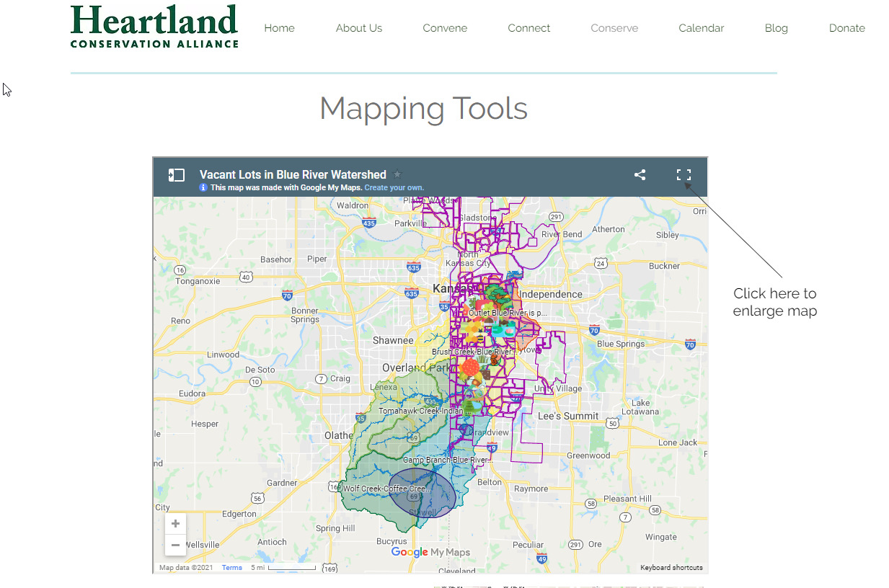889x588 pixels.
Task: Open the Donate page
Action: [x=846, y=28]
